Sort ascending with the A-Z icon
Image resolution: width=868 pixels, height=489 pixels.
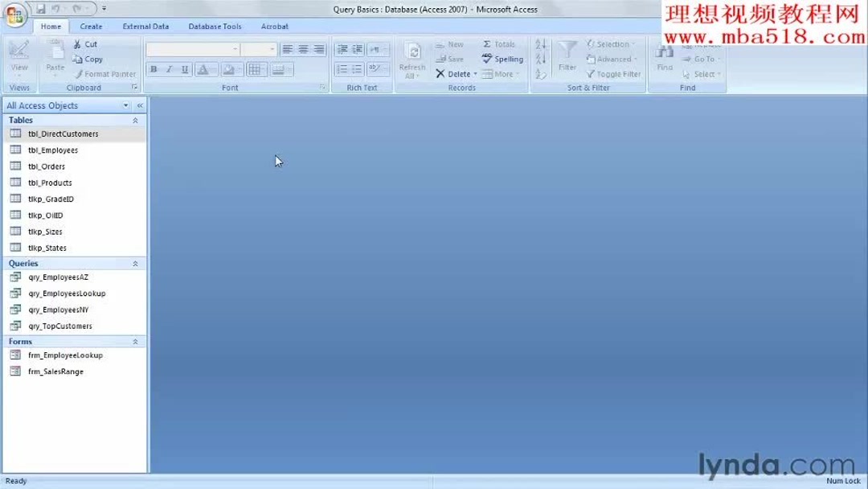point(539,43)
